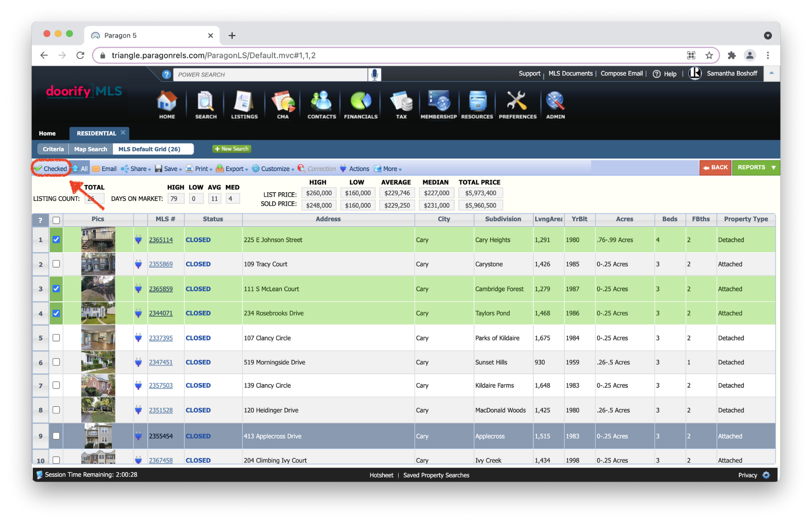Click the browser extensions puzzle icon
Image resolution: width=812 pixels, height=524 pixels.
(731, 55)
